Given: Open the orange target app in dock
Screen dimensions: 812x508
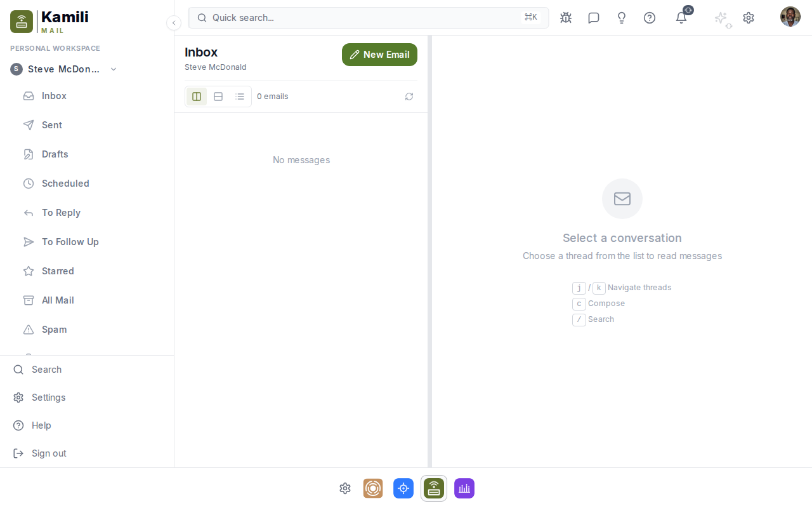Looking at the screenshot, I should click(373, 488).
